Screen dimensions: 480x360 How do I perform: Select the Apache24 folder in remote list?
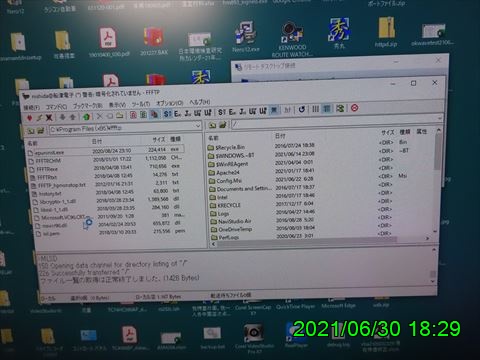coord(228,173)
